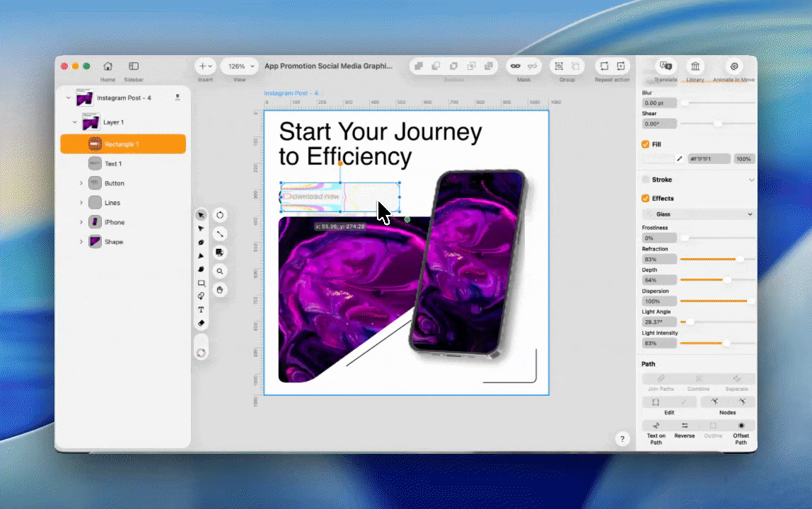Enable the Stroke checkbox
Image resolution: width=812 pixels, height=509 pixels.
tap(645, 180)
